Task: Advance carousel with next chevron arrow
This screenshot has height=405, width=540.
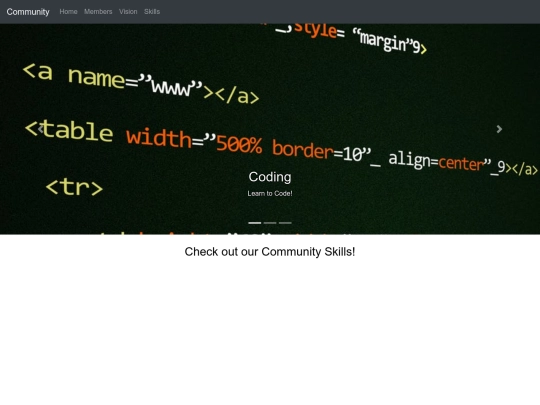Action: point(499,129)
